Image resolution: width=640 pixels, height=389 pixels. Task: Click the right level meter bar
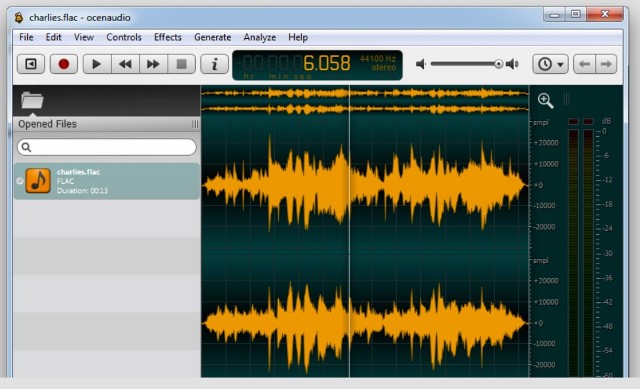588,252
